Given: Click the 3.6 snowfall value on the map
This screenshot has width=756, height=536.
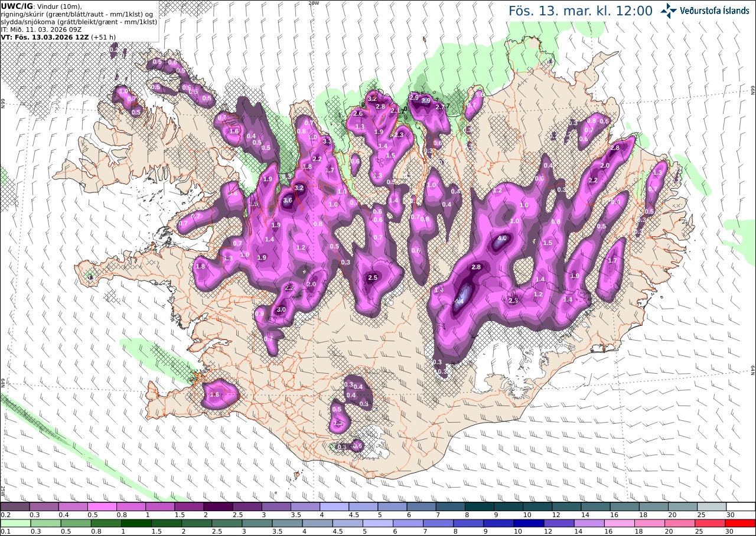Looking at the screenshot, I should (x=288, y=200).
